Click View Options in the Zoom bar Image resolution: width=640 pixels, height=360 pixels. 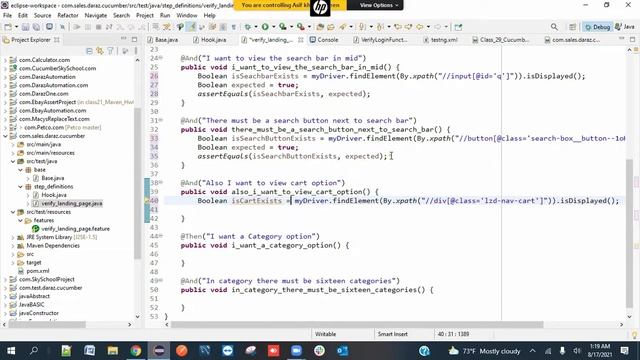pos(379,5)
